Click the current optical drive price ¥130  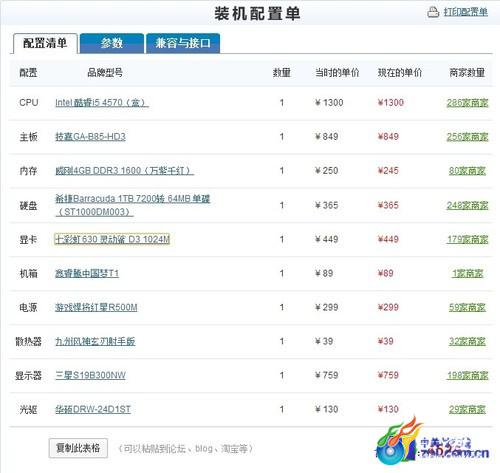388,409
